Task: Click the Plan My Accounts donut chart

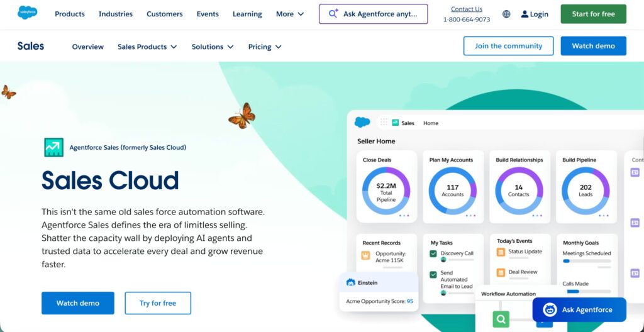Action: tap(453, 191)
